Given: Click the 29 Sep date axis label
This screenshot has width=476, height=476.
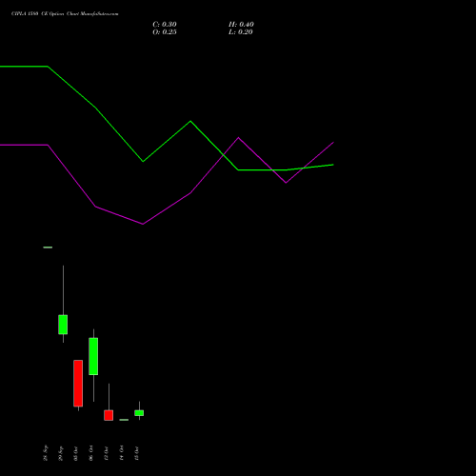Looking at the screenshot, I should (x=61, y=453).
